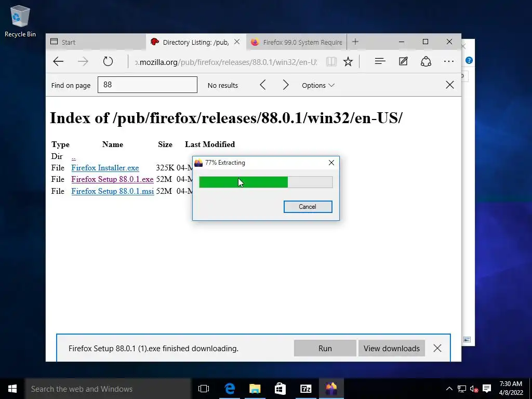532x399 pixels.
Task: Click the Index of /pub/firefox heading
Action: (226, 118)
